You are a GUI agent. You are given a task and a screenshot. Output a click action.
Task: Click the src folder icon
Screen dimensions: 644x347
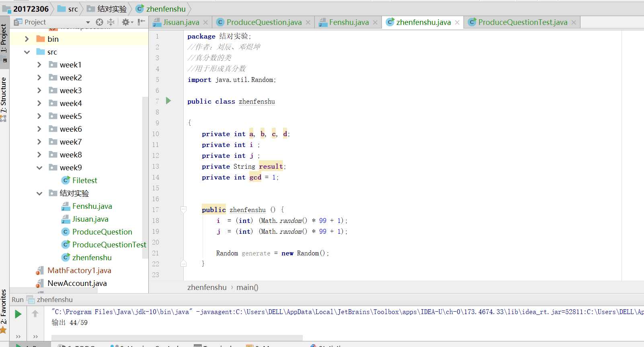pyautogui.click(x=40, y=52)
